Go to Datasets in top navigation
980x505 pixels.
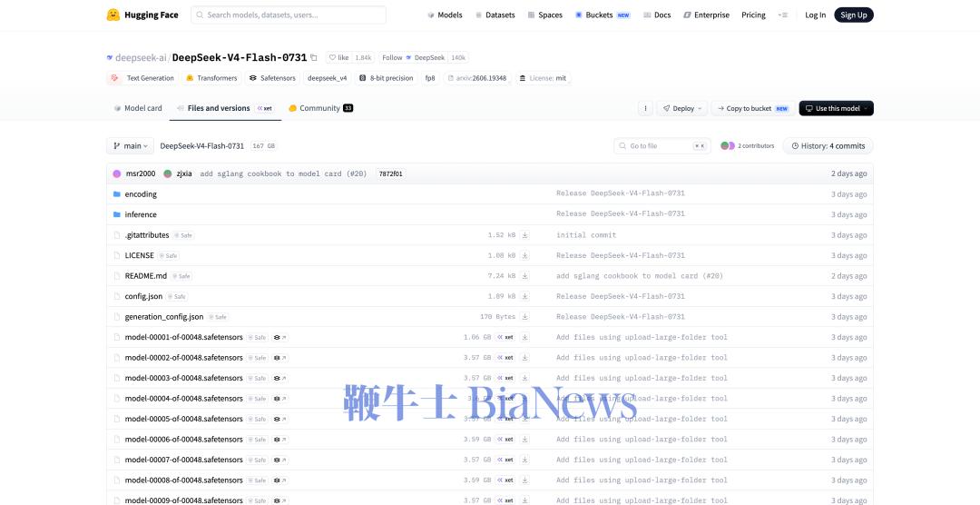495,15
